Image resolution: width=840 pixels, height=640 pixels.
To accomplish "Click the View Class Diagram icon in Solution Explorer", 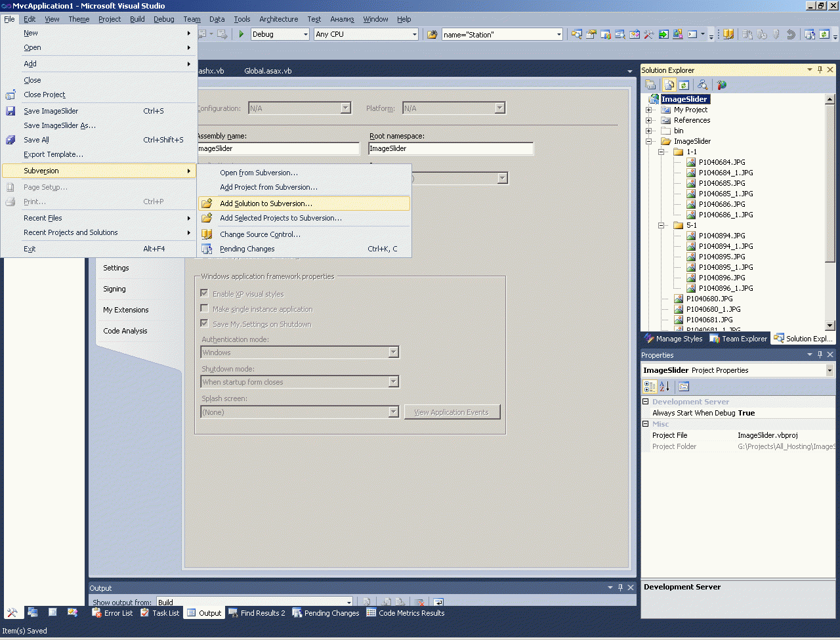I will click(703, 85).
